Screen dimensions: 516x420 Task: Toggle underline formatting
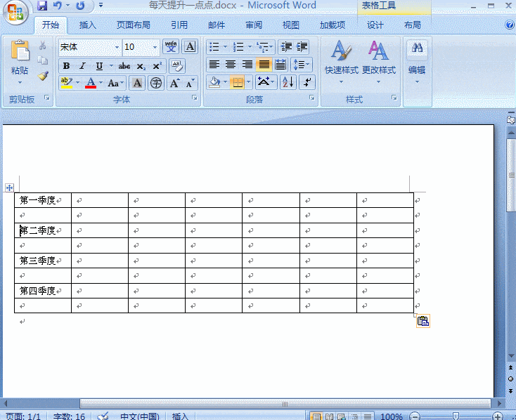(99, 66)
